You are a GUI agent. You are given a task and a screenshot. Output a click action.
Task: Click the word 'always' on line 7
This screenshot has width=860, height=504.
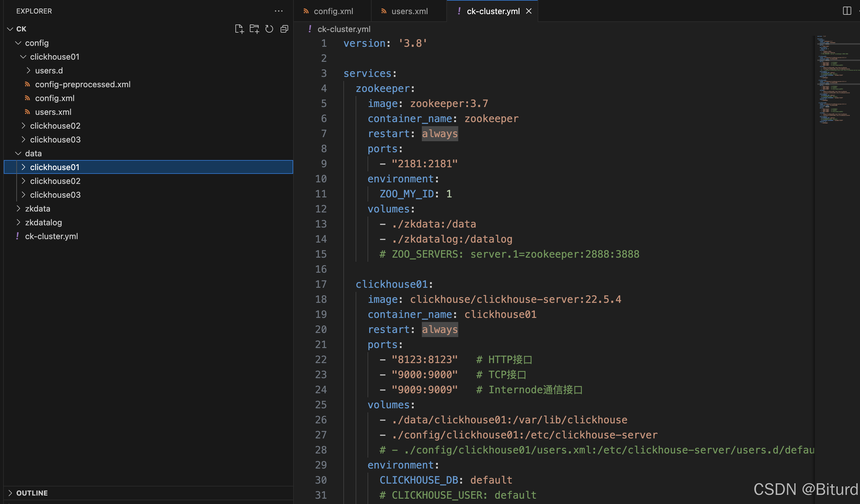pyautogui.click(x=439, y=134)
